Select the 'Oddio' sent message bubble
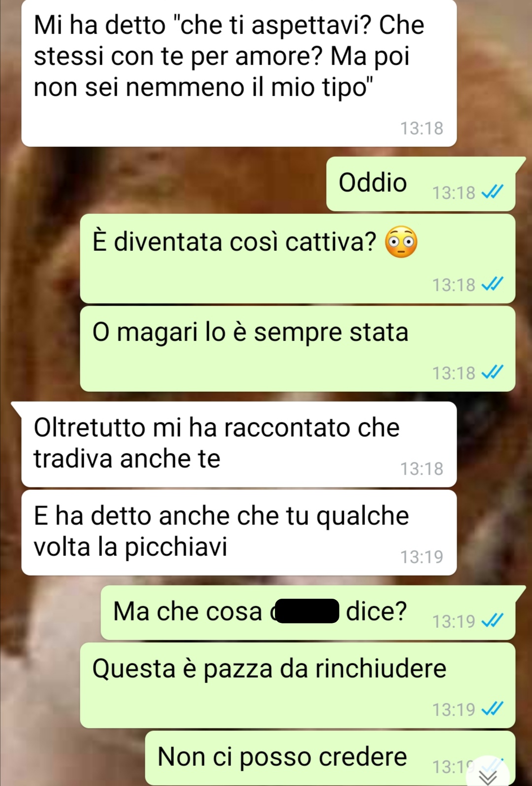The height and width of the screenshot is (786, 532). [x=421, y=184]
